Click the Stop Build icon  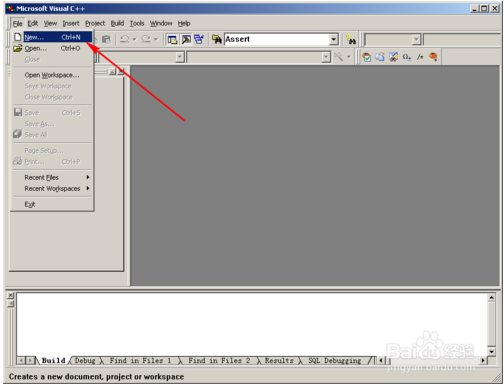(x=394, y=57)
